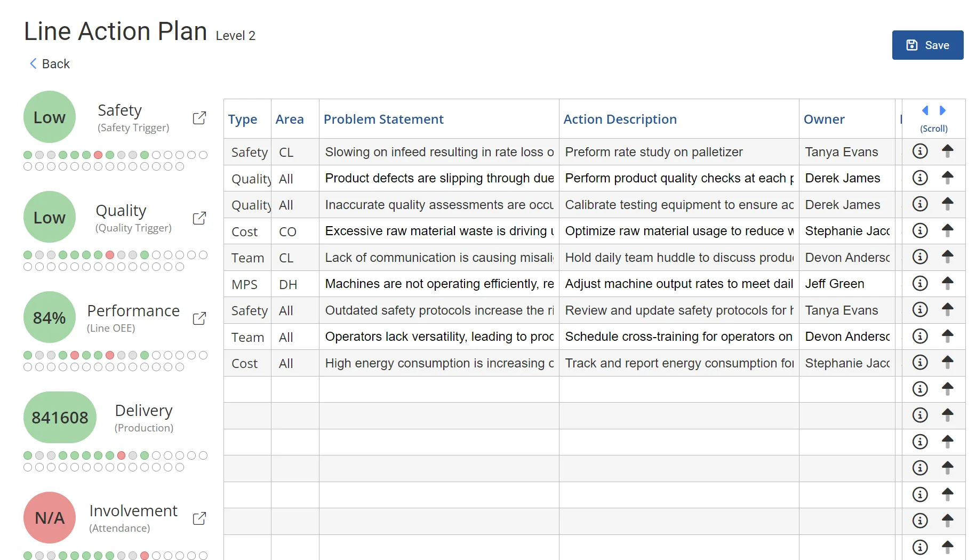Viewport: 976px width, 560px height.
Task: Click the Problem Statement column header
Action: click(383, 119)
